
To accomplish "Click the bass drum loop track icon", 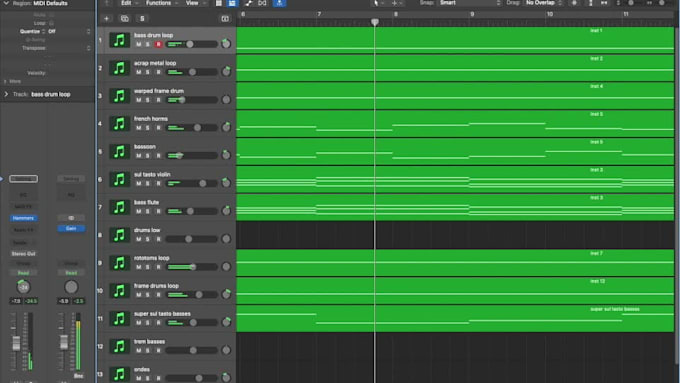I will click(119, 40).
